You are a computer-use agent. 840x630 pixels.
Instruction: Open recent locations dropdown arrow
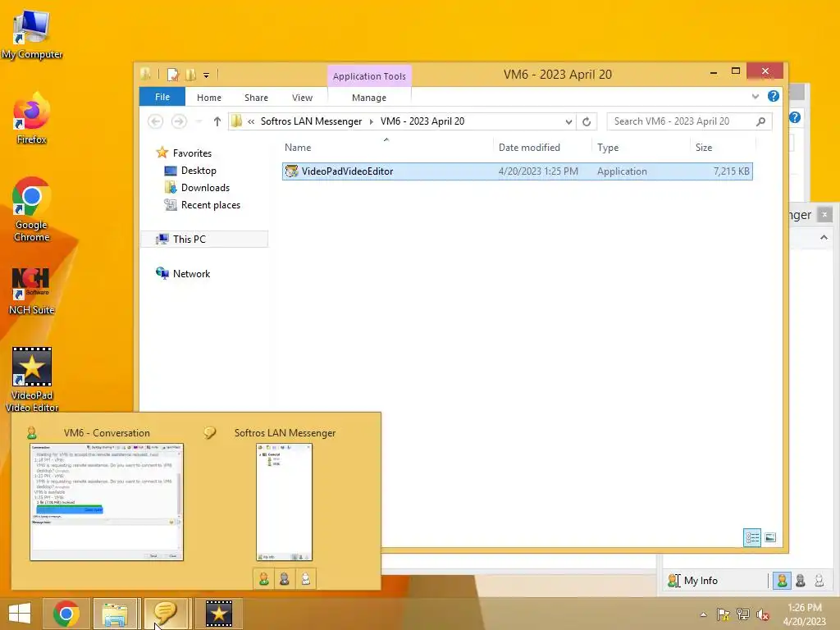coord(199,121)
